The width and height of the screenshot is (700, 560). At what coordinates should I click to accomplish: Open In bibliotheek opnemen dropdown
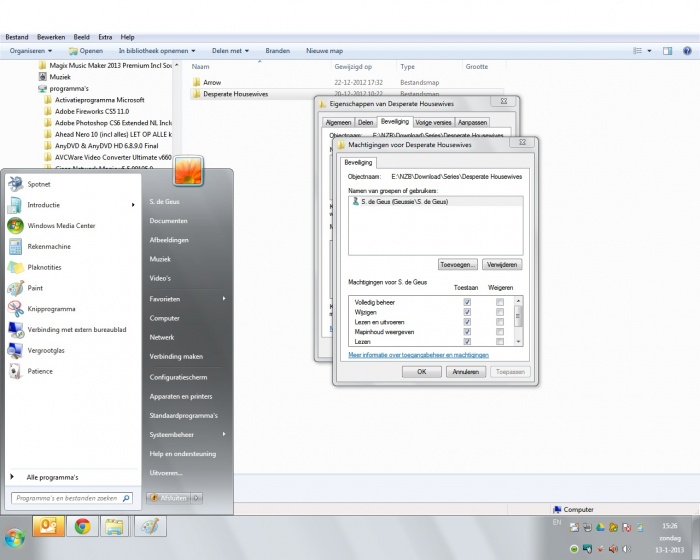pyautogui.click(x=157, y=51)
